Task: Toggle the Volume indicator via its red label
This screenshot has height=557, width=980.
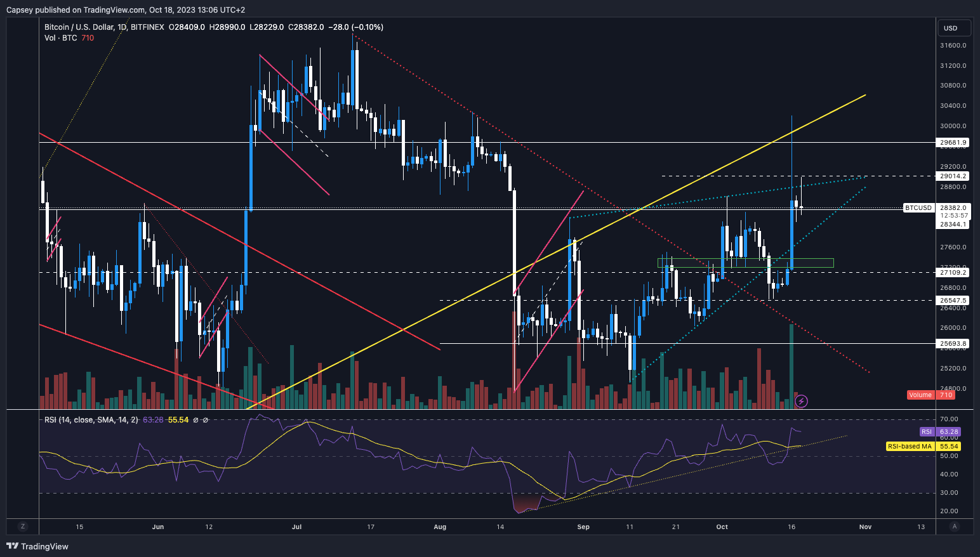Action: pyautogui.click(x=920, y=395)
